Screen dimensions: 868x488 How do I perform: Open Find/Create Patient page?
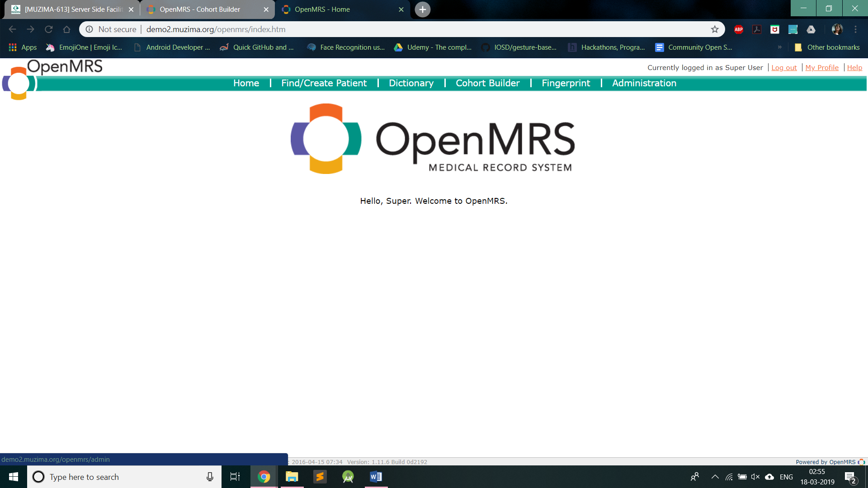click(x=324, y=83)
